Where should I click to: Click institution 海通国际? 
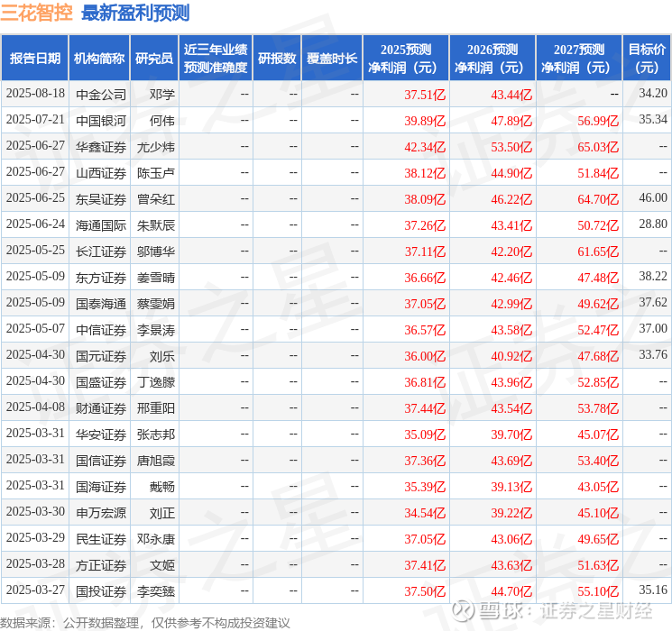101,225
